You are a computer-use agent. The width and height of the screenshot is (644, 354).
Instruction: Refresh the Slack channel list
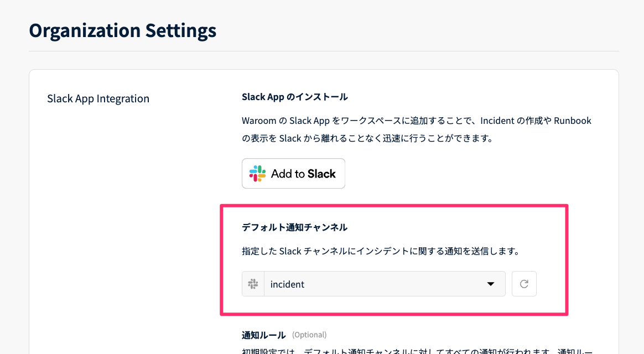[524, 284]
